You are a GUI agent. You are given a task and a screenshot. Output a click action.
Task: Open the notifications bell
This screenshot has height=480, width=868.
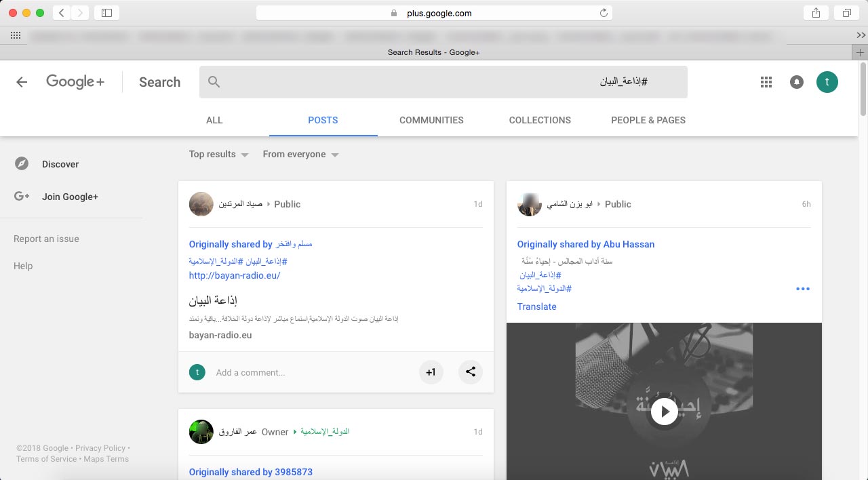tap(797, 82)
